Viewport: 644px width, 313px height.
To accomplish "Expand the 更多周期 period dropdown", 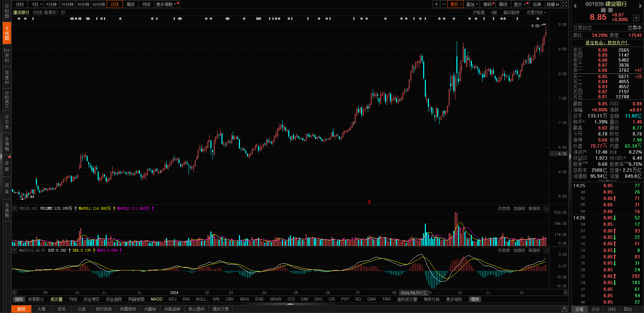I will click(166, 4).
